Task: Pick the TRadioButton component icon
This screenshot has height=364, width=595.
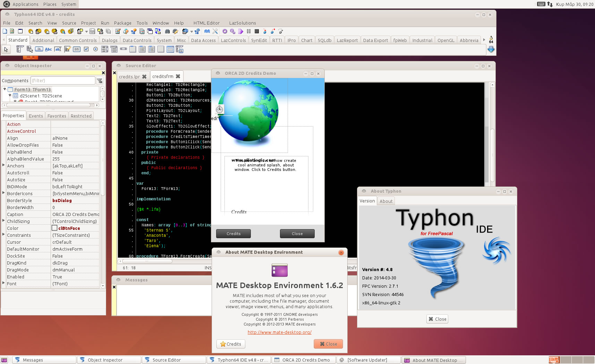Action: (95, 49)
